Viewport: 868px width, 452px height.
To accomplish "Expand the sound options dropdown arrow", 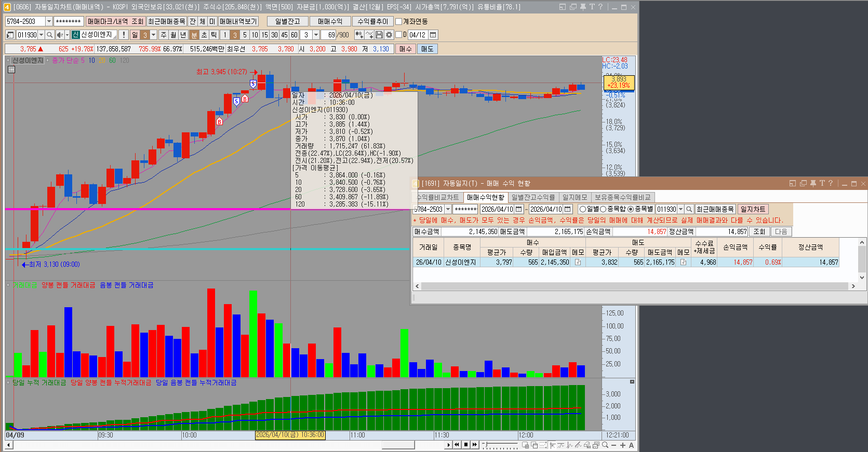I will tap(67, 35).
